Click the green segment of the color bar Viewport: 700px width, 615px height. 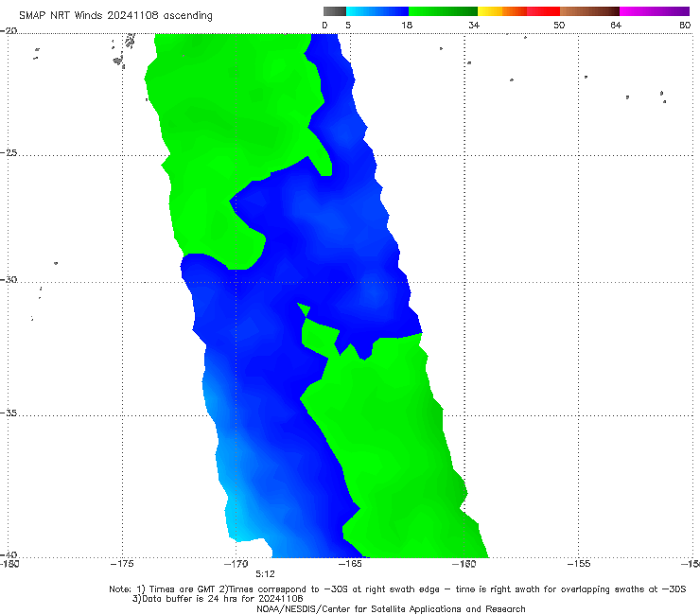(x=443, y=11)
